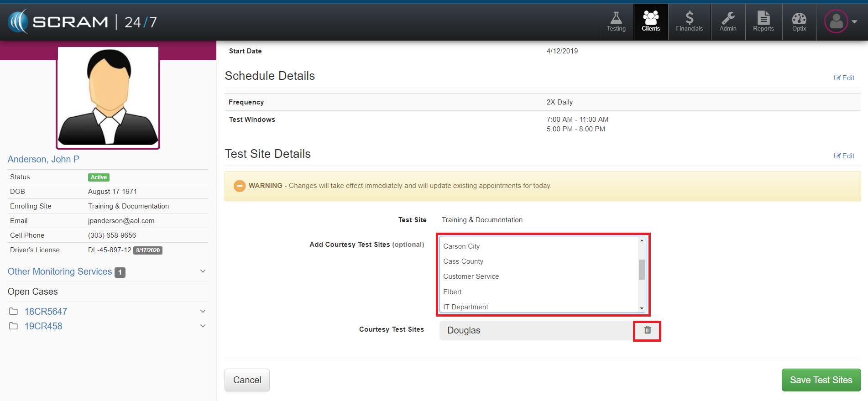Choose Customer Service in the sites list
868x401 pixels.
471,276
